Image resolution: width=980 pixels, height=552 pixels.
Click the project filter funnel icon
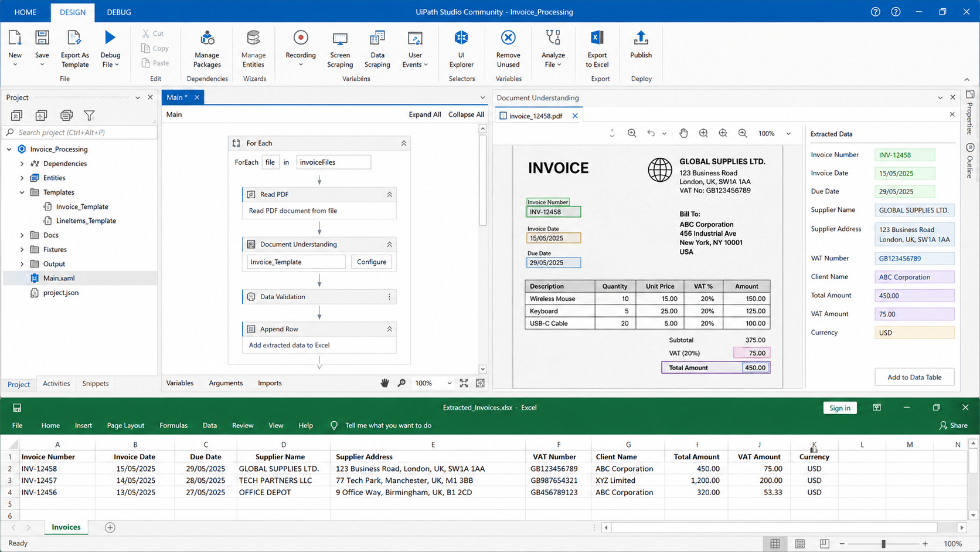(x=89, y=116)
